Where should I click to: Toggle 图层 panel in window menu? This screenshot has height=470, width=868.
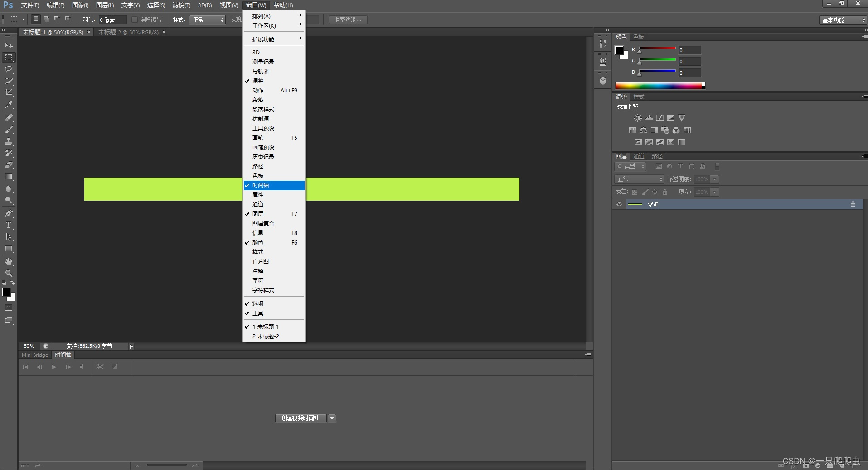(274, 214)
